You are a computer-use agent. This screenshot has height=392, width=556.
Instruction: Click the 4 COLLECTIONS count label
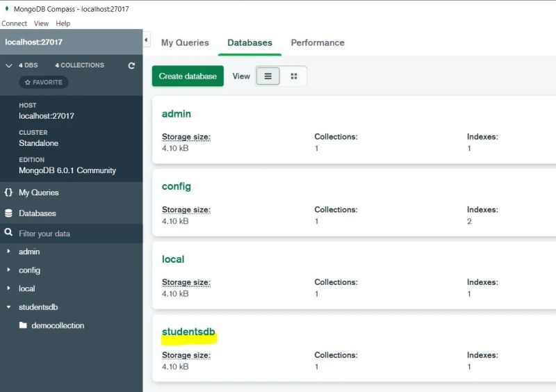[x=80, y=65]
